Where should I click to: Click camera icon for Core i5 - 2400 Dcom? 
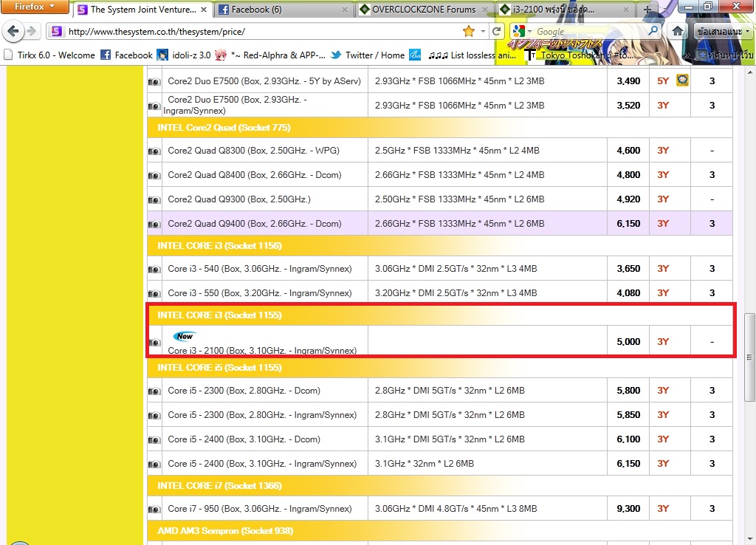(x=154, y=440)
